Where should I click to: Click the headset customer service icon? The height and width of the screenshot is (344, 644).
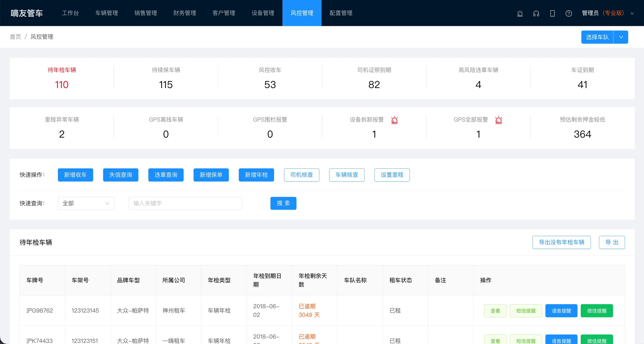[536, 13]
